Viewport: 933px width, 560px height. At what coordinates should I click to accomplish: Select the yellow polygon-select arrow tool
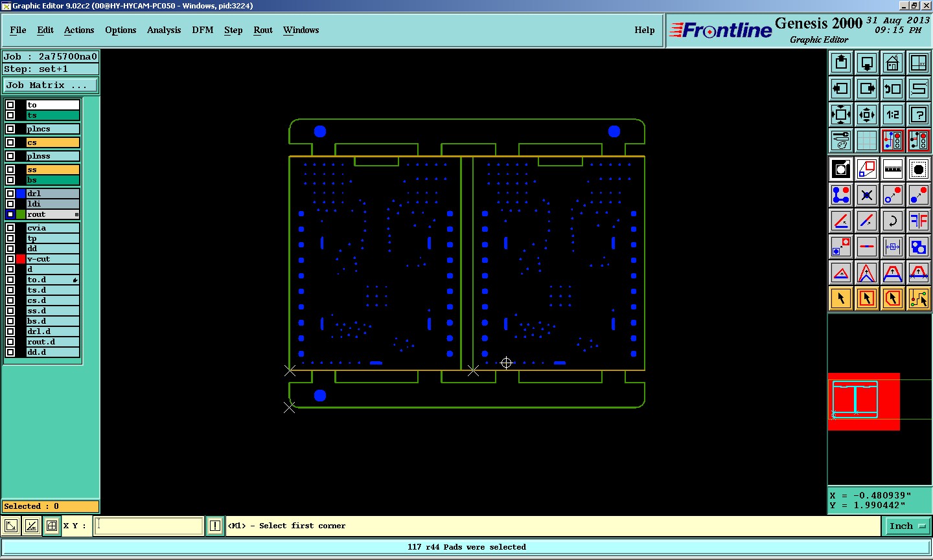tap(893, 298)
